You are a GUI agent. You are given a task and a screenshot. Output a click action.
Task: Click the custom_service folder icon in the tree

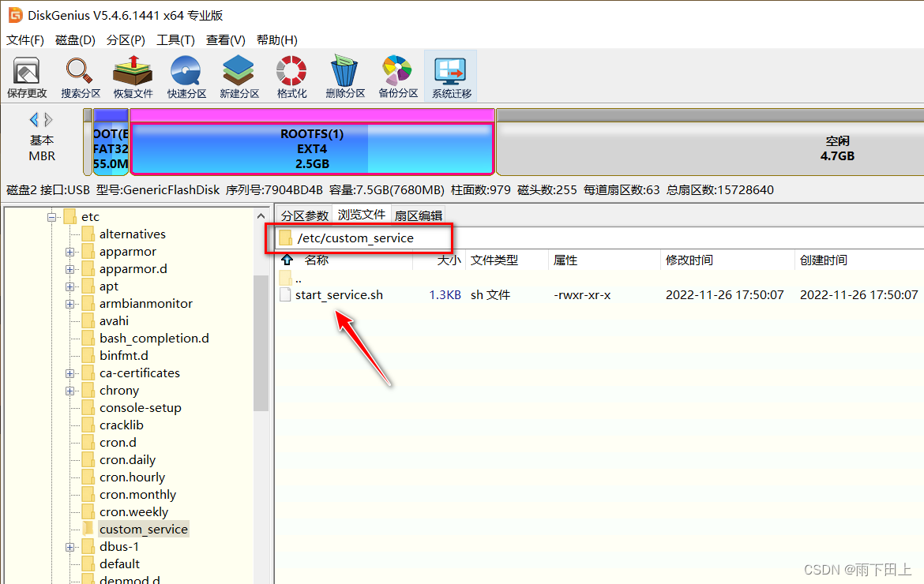pos(88,529)
